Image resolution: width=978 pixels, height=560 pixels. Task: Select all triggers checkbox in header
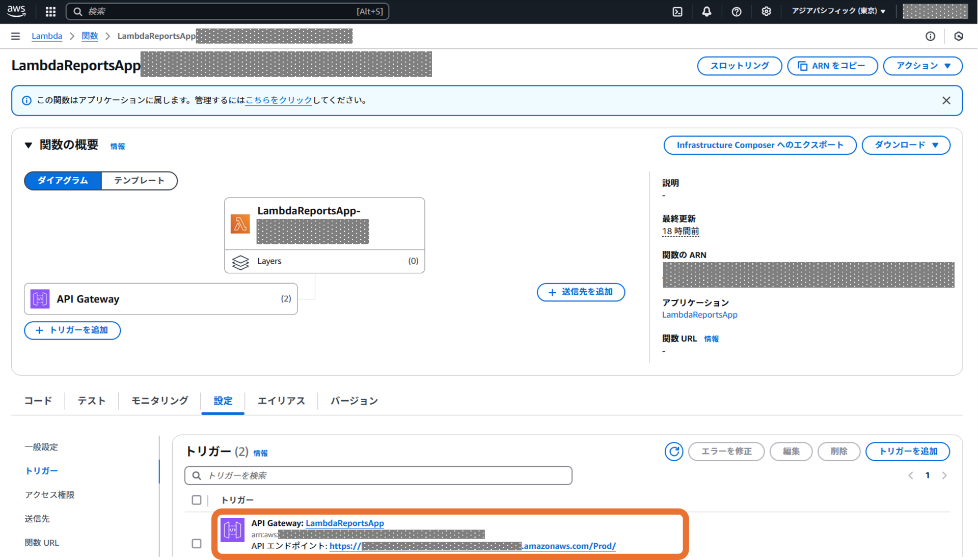[x=197, y=500]
